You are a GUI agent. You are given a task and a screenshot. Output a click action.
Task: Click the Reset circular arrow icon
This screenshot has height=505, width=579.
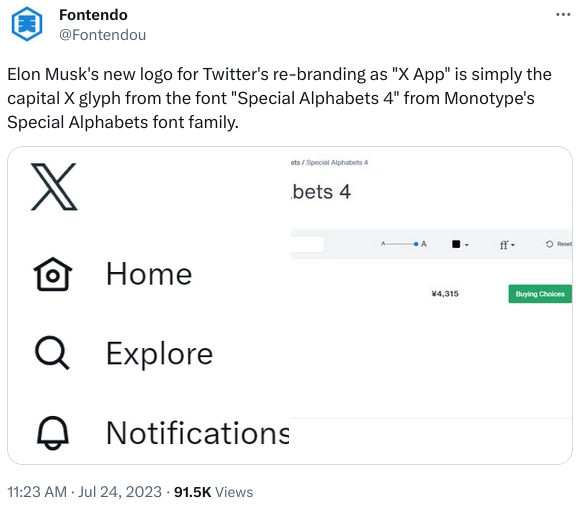pos(549,244)
